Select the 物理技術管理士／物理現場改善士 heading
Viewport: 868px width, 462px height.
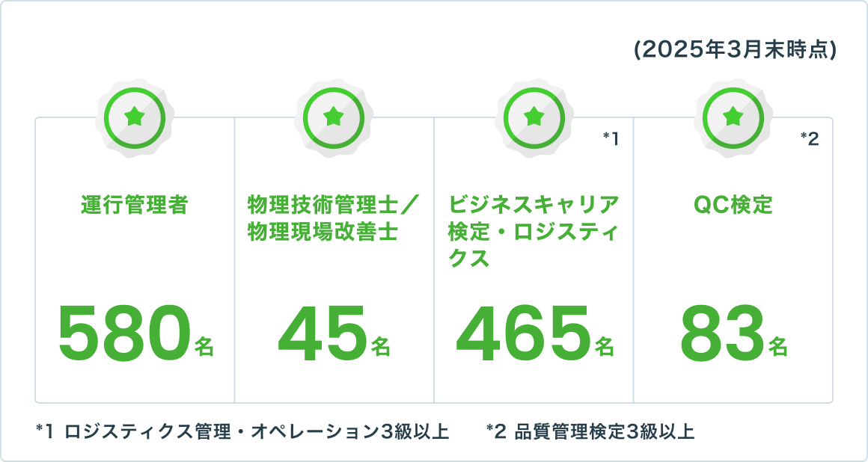click(x=334, y=218)
